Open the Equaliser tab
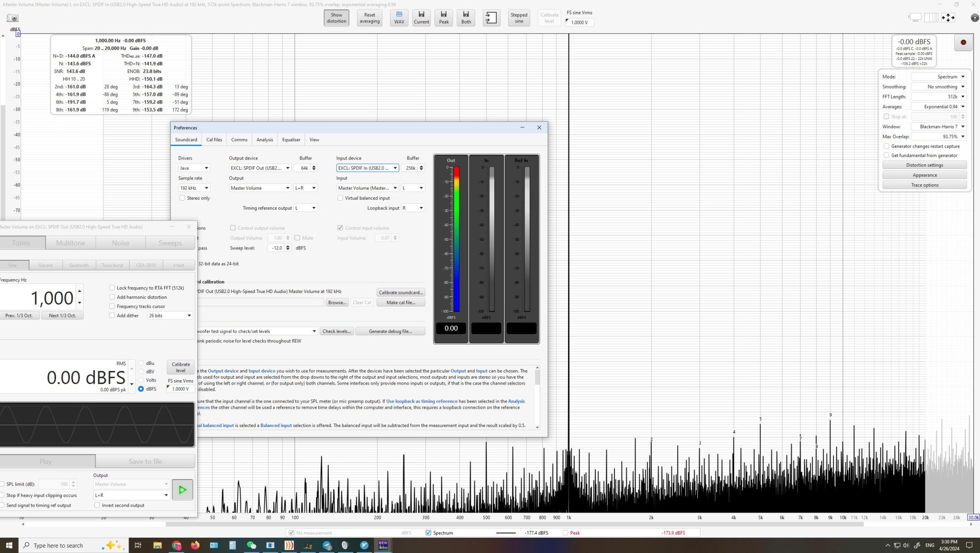Screen dimensions: 980x553 (291, 140)
